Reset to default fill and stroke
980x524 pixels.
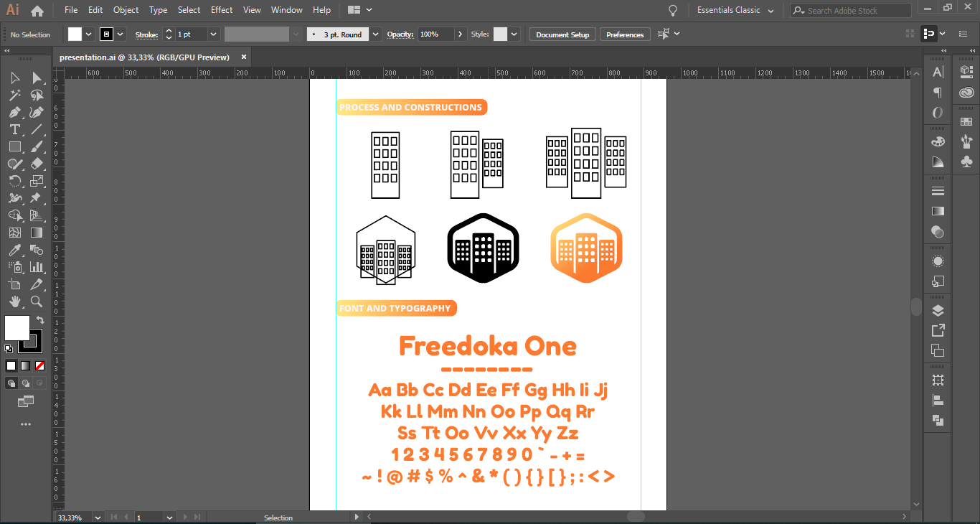coord(9,349)
